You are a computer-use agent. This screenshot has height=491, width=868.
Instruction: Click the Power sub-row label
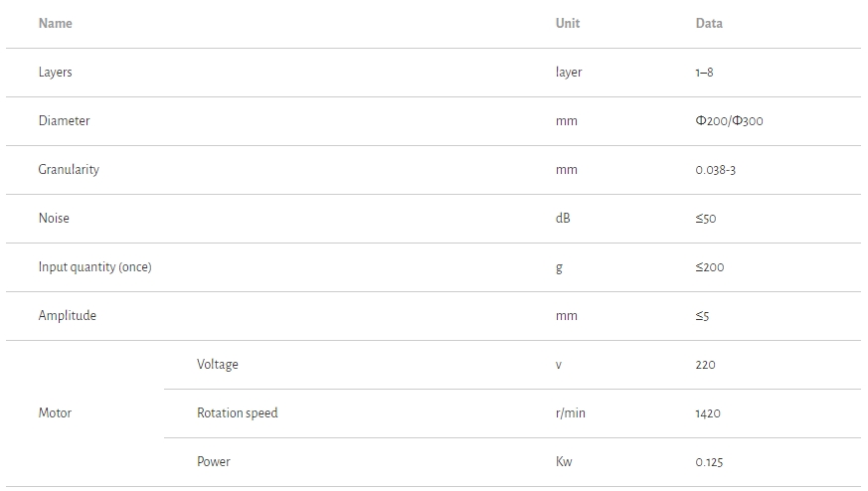[x=214, y=462]
